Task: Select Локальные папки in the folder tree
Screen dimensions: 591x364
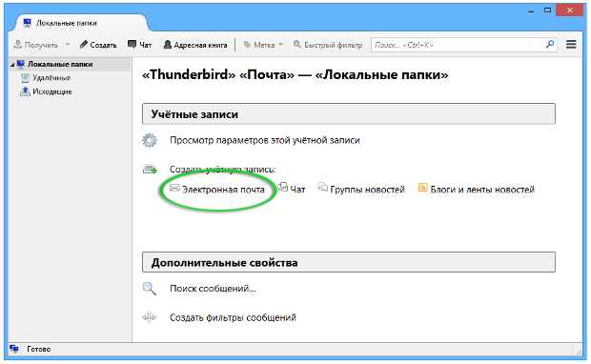Action: [x=60, y=64]
